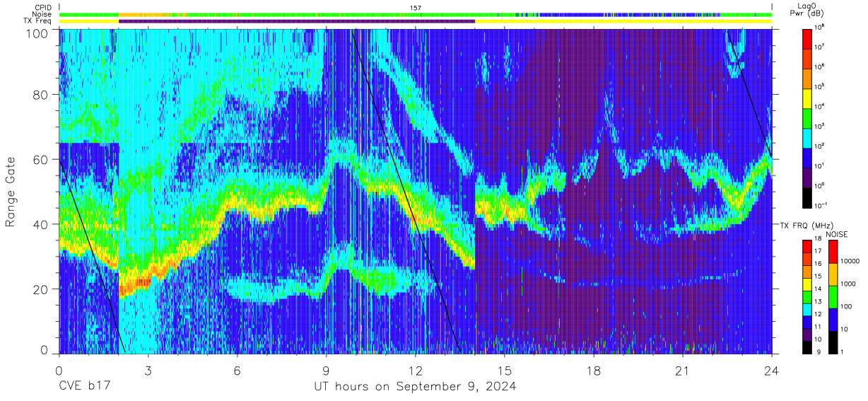The width and height of the screenshot is (868, 401).
Task: Click the CPID value 157
Action: pos(416,7)
